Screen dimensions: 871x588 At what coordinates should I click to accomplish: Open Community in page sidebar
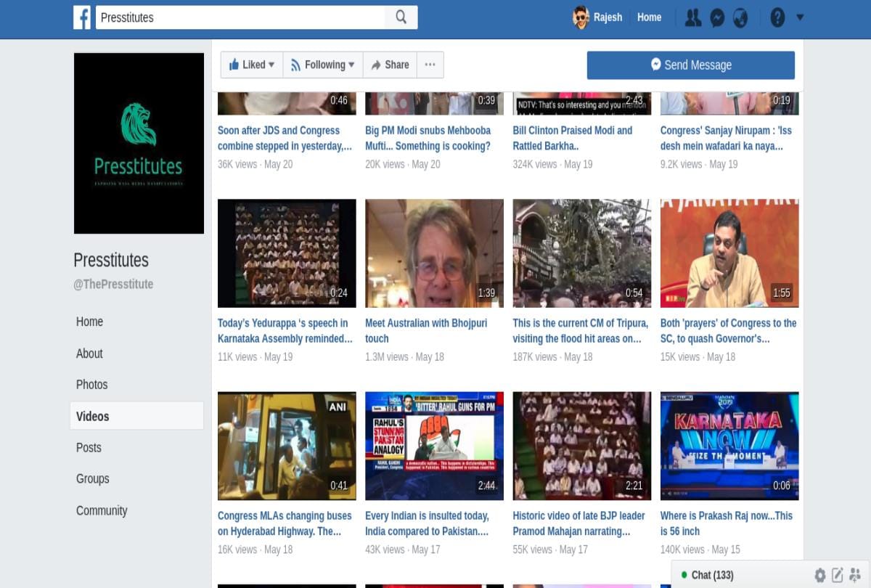(x=102, y=510)
